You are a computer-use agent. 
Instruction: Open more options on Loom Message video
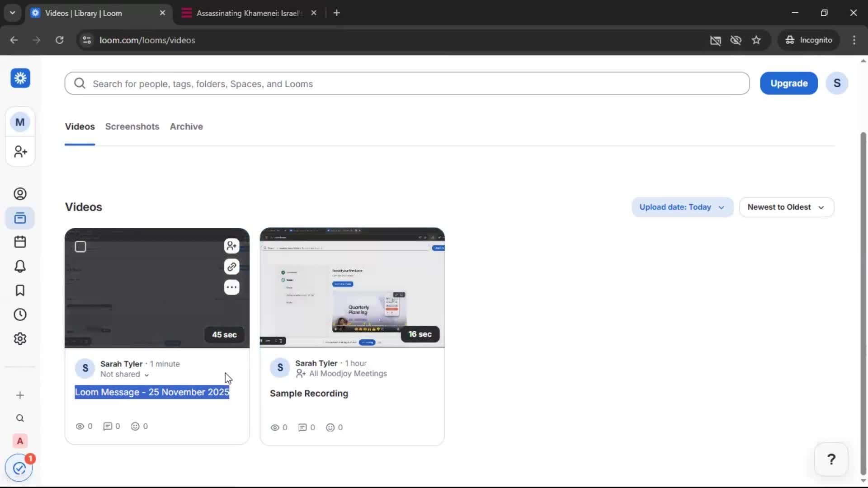(231, 287)
